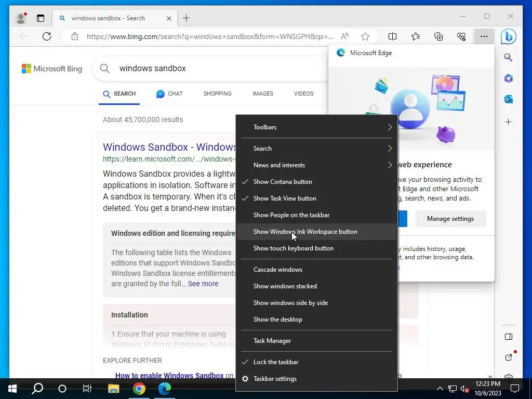
Task: Add this page to favorites star
Action: 365,36
